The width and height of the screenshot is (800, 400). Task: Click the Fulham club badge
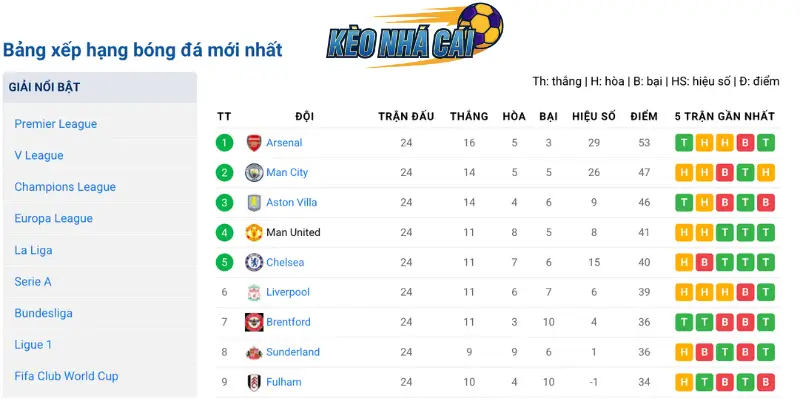254,382
